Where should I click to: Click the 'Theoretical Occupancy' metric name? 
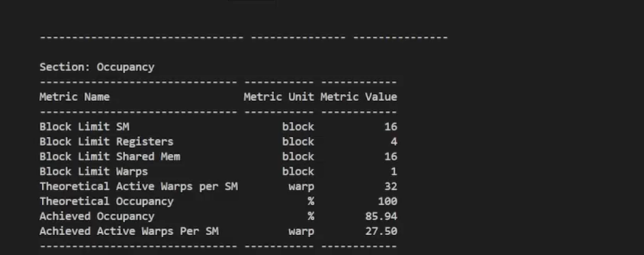click(x=106, y=201)
